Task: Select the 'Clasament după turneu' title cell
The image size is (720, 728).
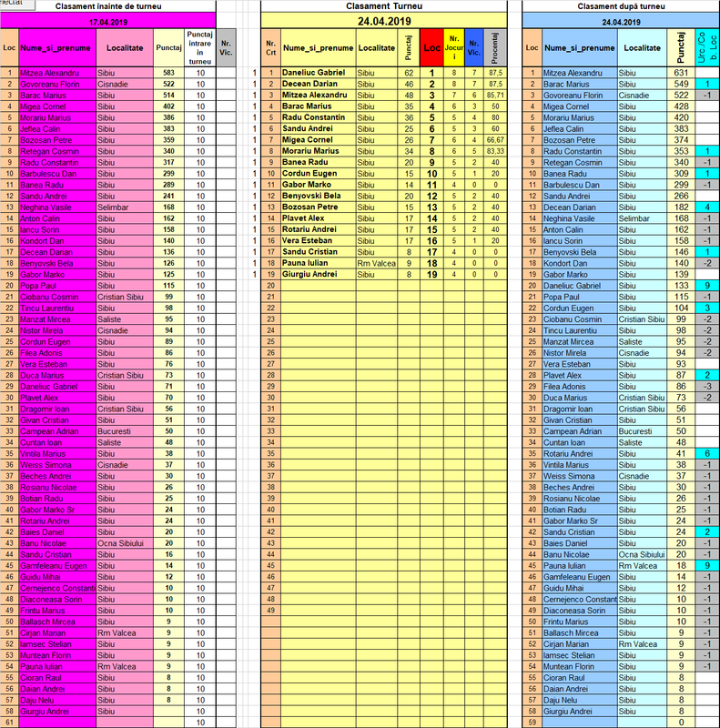Action: coord(621,6)
